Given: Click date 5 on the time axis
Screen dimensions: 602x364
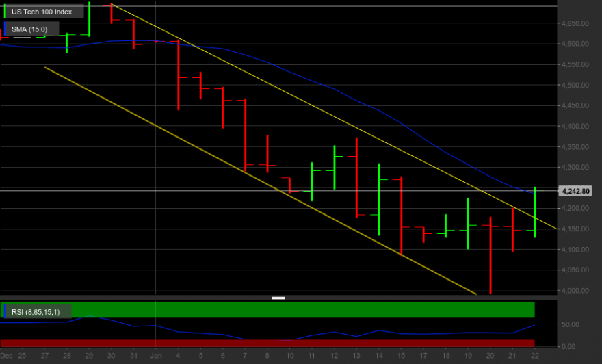Looking at the screenshot, I should [x=200, y=356].
